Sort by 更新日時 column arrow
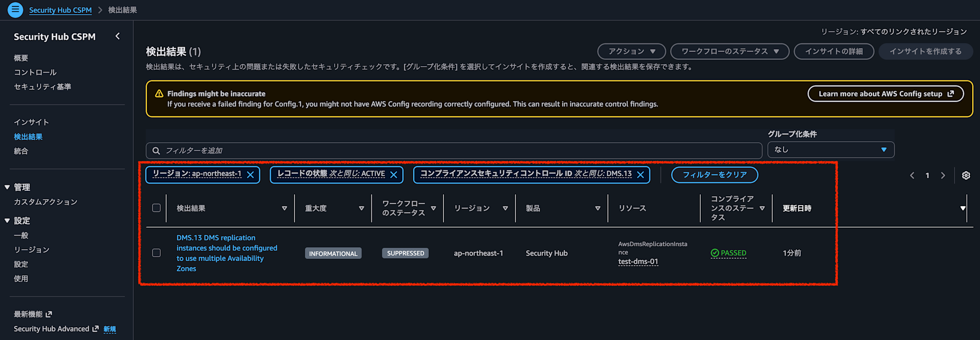Image resolution: width=980 pixels, height=340 pixels. coord(962,209)
